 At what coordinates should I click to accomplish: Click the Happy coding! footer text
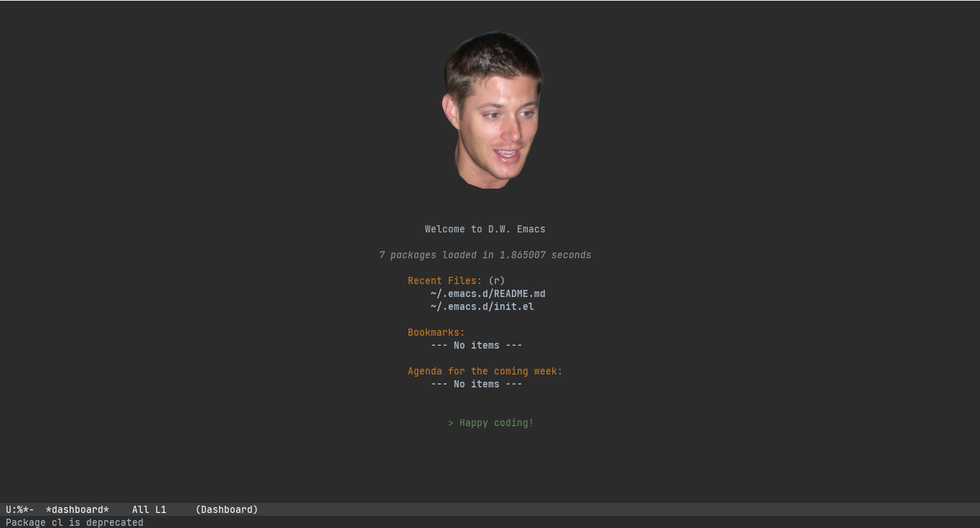pyautogui.click(x=491, y=423)
